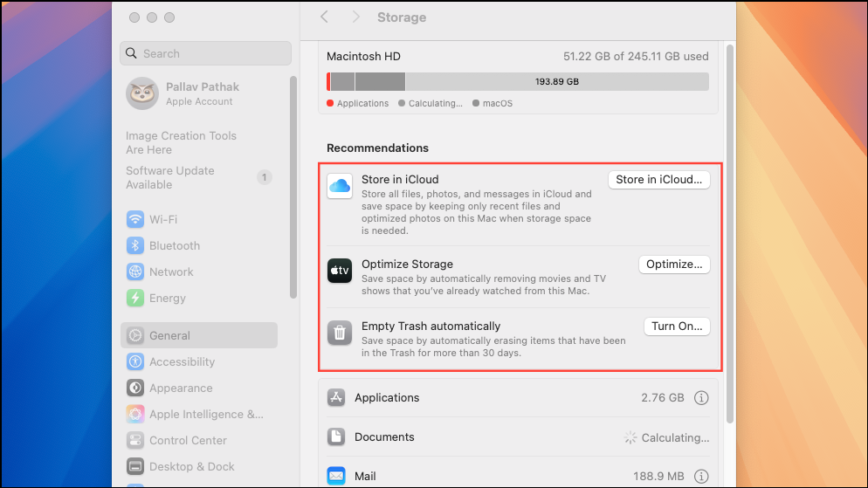Click the Apple TV icon
This screenshot has width=868, height=488.
click(x=340, y=271)
